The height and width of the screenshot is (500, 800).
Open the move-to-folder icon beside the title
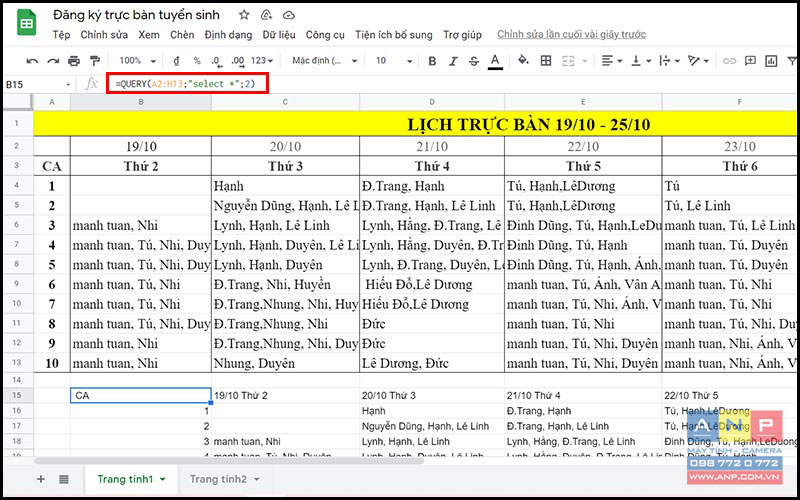(x=266, y=15)
